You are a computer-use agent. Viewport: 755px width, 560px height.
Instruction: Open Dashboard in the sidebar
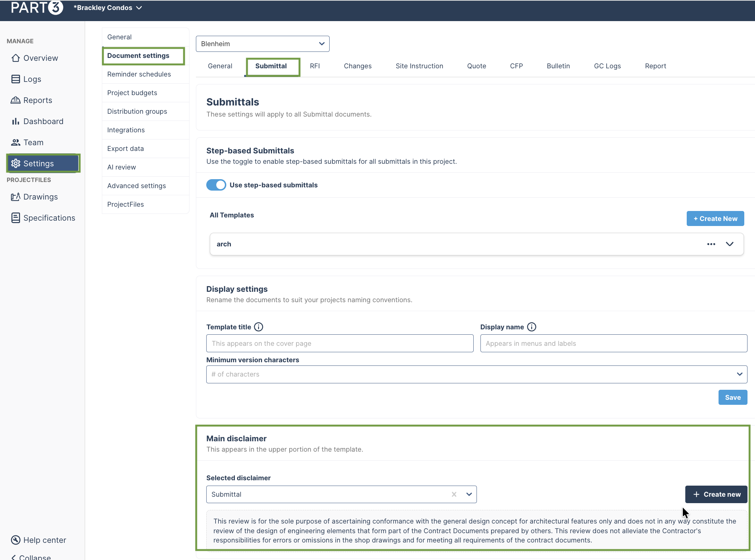point(38,121)
